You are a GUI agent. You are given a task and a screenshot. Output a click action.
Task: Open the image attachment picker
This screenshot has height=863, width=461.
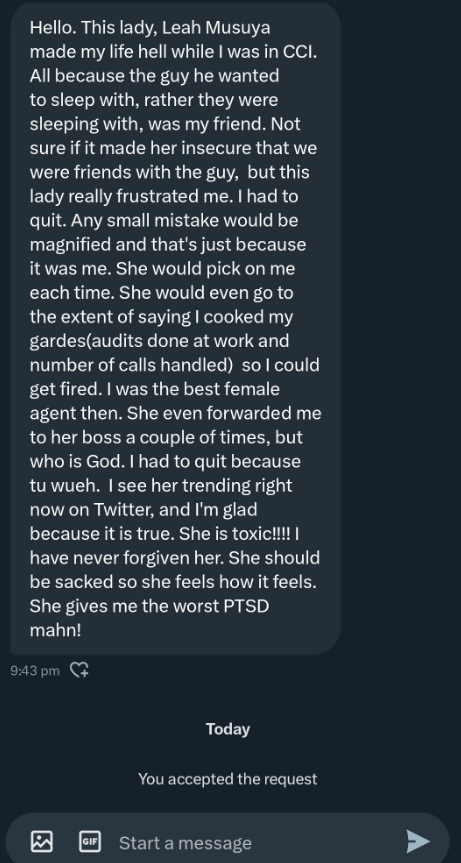click(x=42, y=842)
